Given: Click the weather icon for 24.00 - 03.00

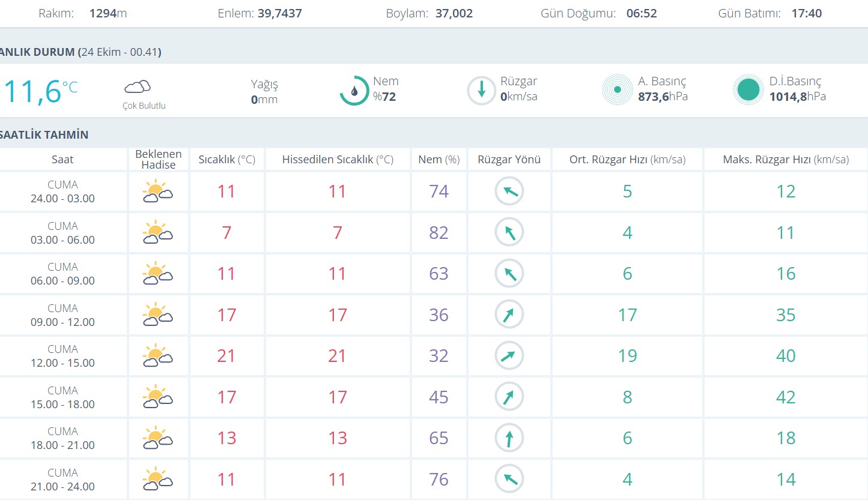Looking at the screenshot, I should [157, 192].
